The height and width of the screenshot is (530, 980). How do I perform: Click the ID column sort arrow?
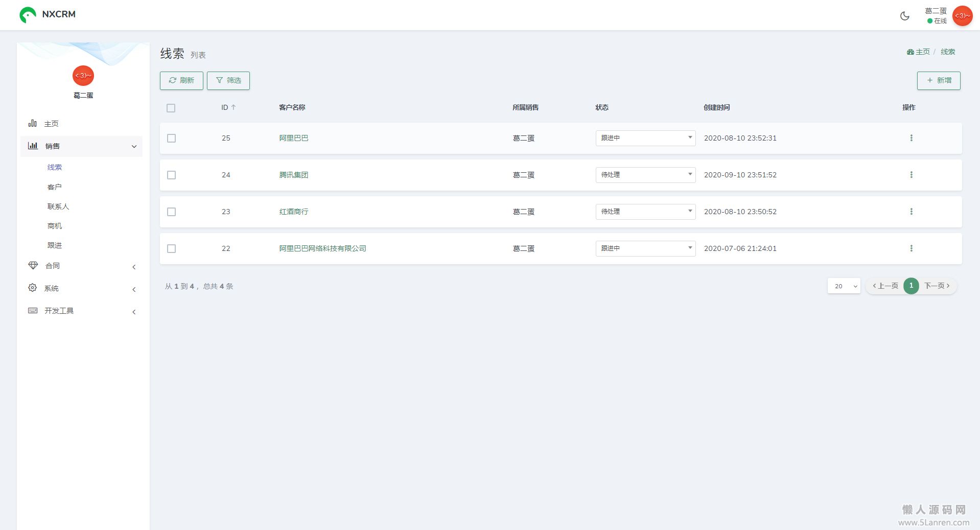[234, 107]
